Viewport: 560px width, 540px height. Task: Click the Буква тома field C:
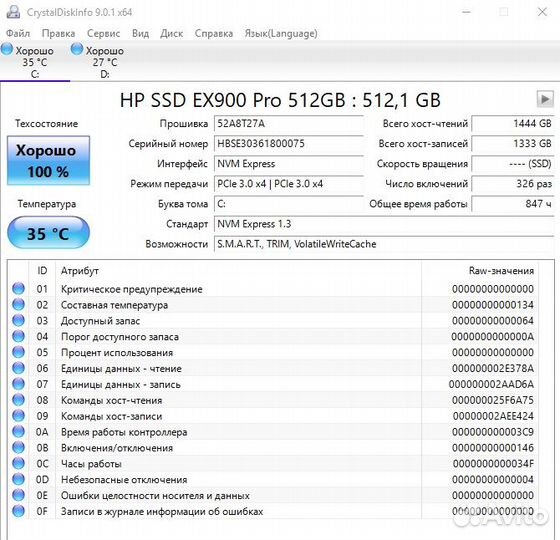[x=289, y=204]
